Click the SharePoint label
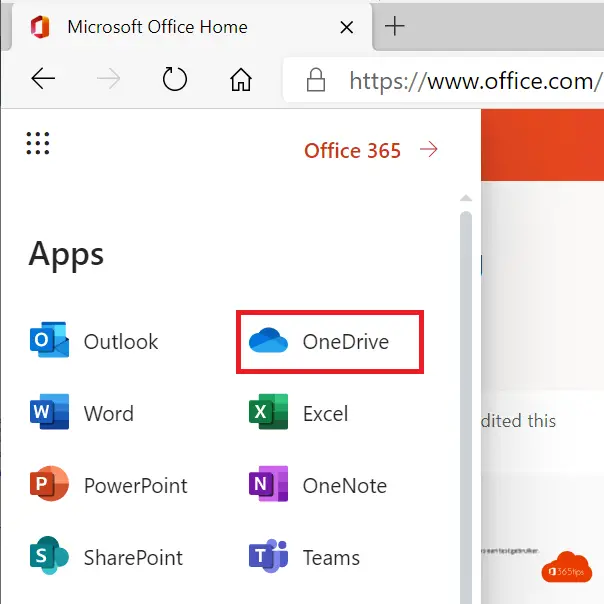Viewport: 604px width, 604px height. click(133, 557)
